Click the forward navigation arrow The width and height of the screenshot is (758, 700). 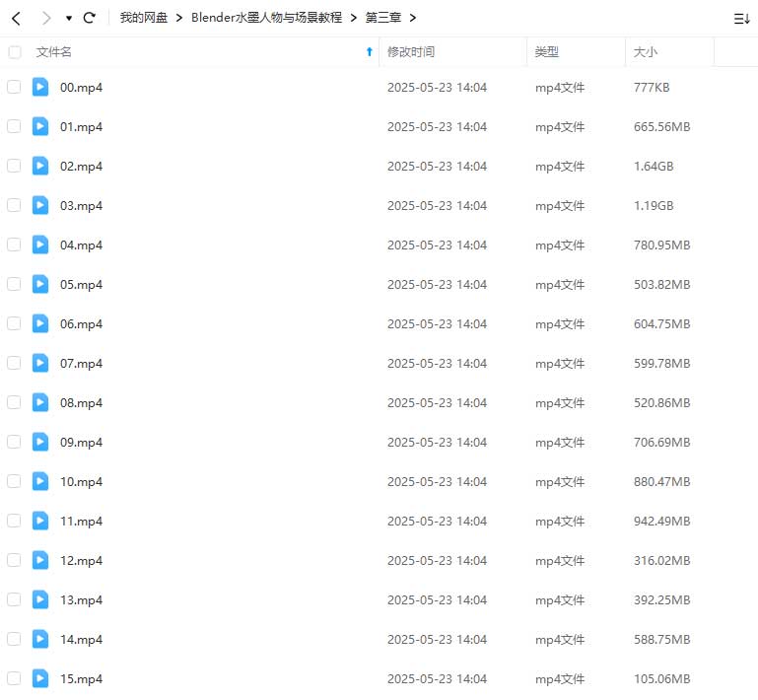pyautogui.click(x=46, y=18)
